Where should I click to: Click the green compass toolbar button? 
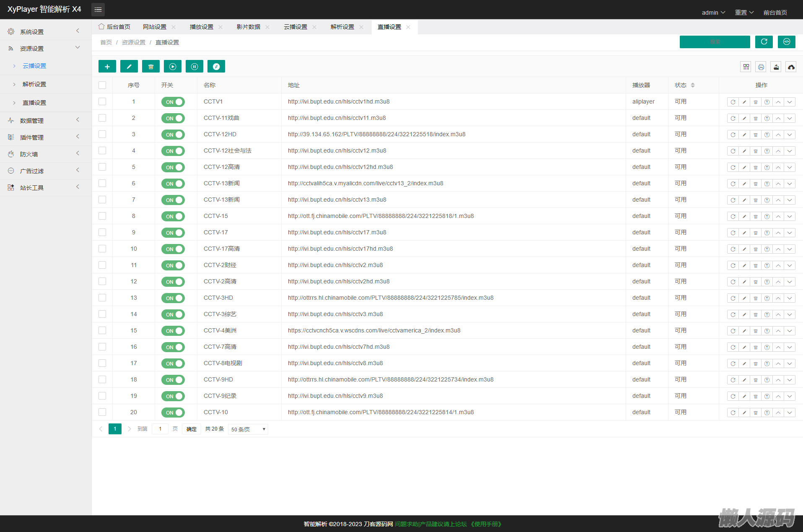pos(216,67)
